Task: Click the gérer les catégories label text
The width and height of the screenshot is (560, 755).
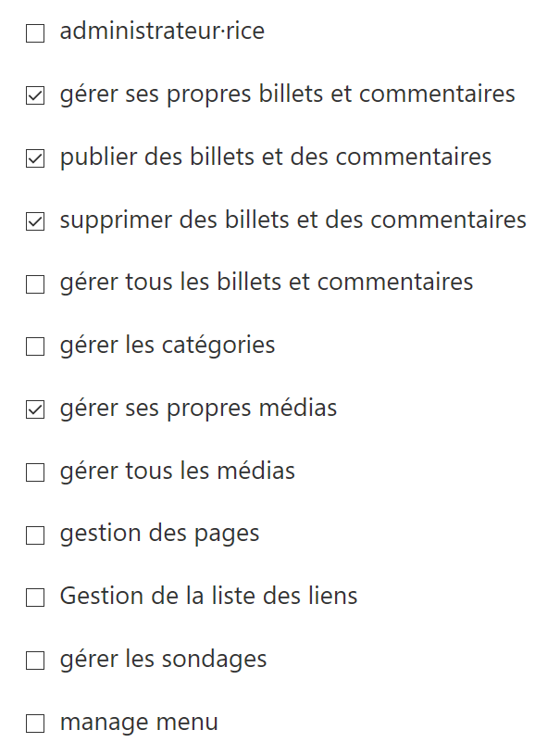Action: point(168,346)
